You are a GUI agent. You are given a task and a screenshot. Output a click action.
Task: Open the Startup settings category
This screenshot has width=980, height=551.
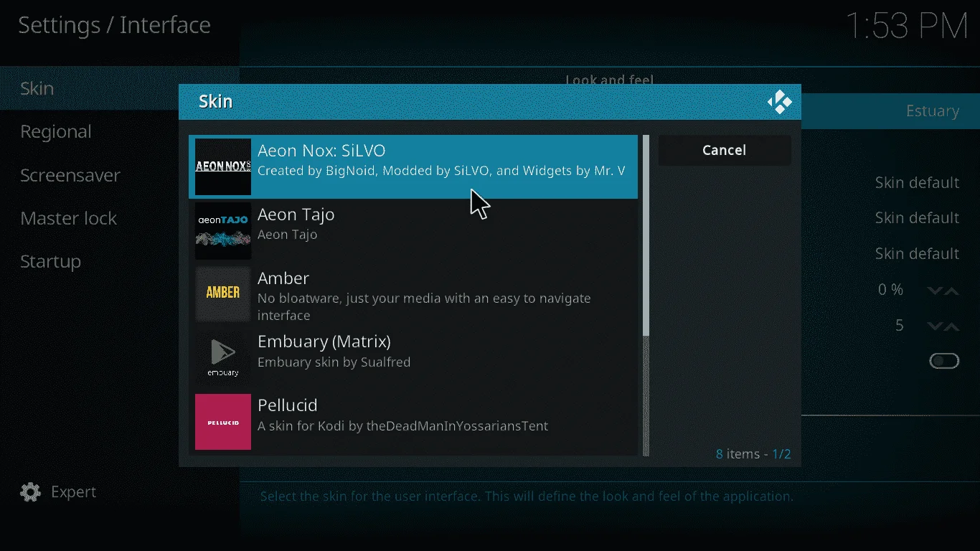point(120,261)
